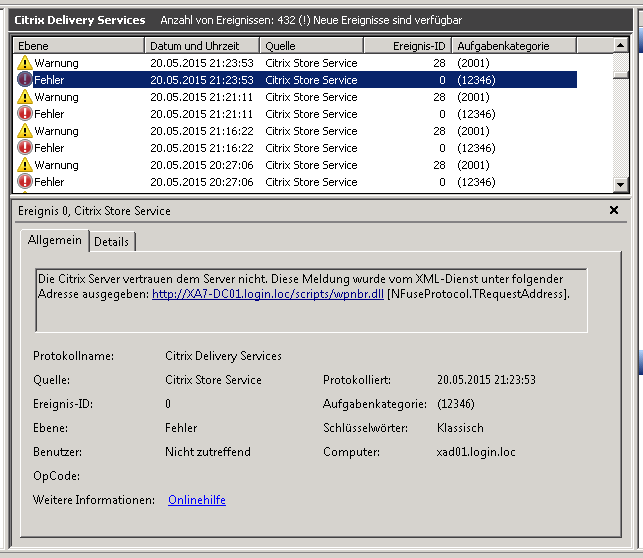This screenshot has height=558, width=643.
Task: Click the Ebene value Fehler in details
Action: pyautogui.click(x=181, y=428)
